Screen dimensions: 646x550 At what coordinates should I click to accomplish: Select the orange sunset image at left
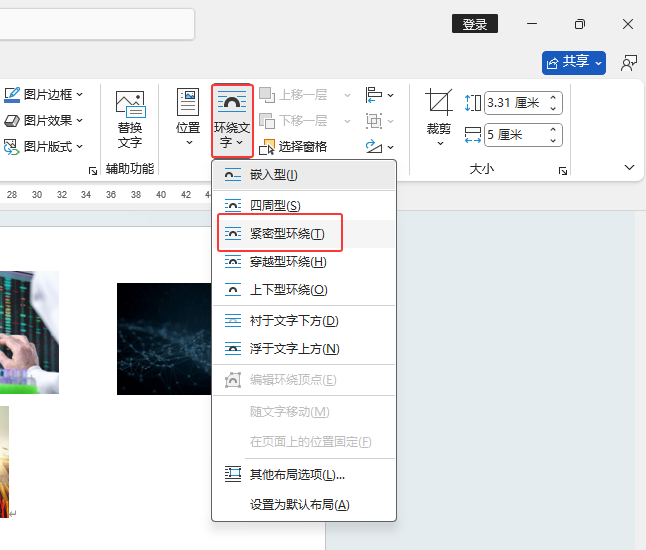point(5,461)
